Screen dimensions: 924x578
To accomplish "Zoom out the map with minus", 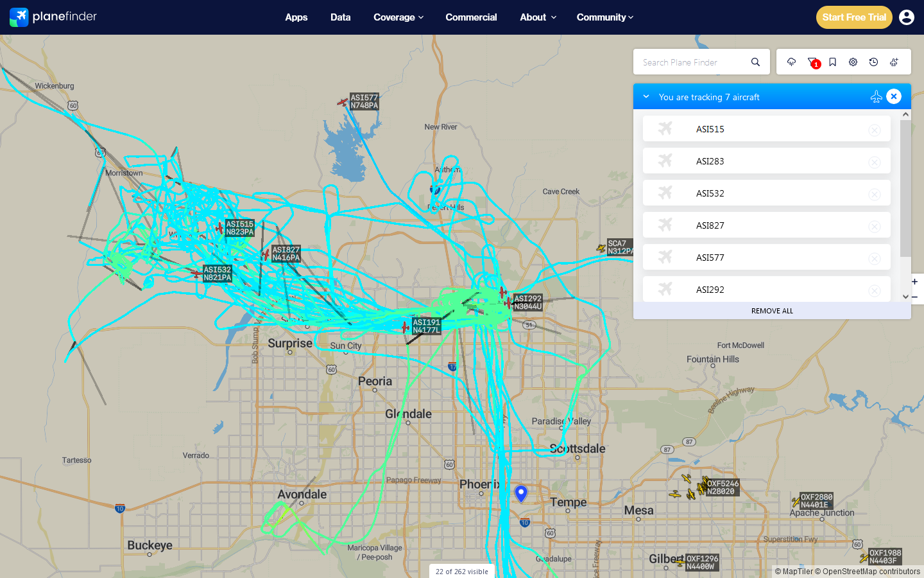I will click(914, 297).
